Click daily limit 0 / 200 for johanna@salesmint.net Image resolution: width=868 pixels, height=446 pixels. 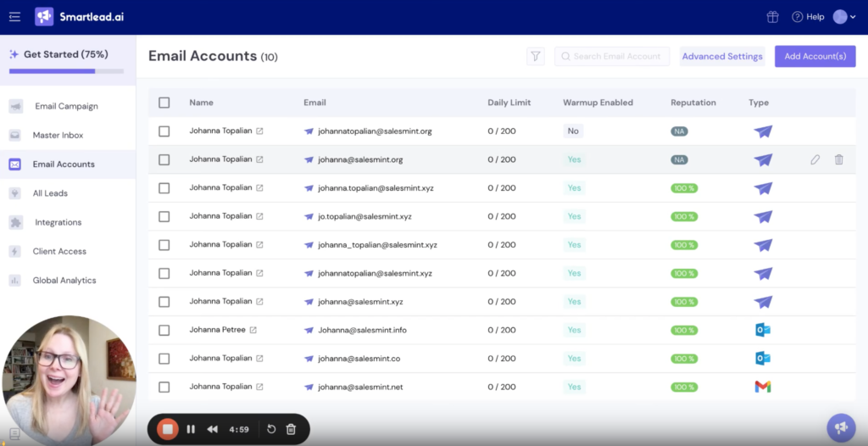point(502,387)
